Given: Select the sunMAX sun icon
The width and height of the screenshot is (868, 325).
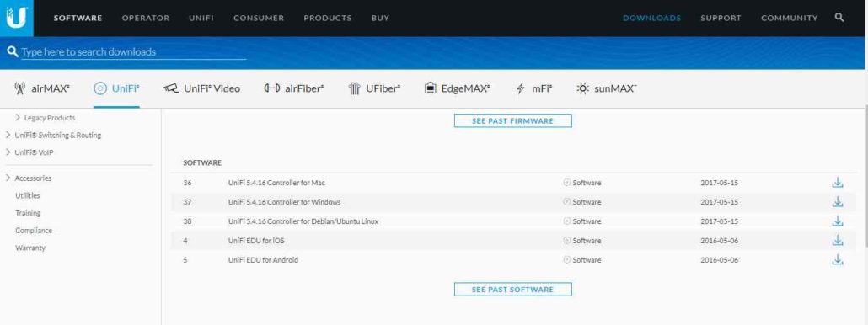Looking at the screenshot, I should (582, 88).
